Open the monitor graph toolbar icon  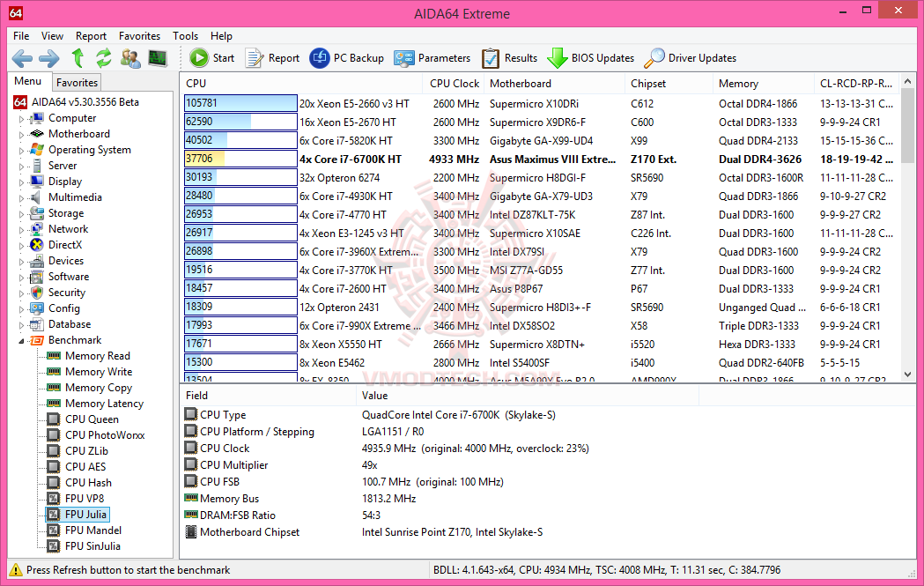(x=158, y=58)
